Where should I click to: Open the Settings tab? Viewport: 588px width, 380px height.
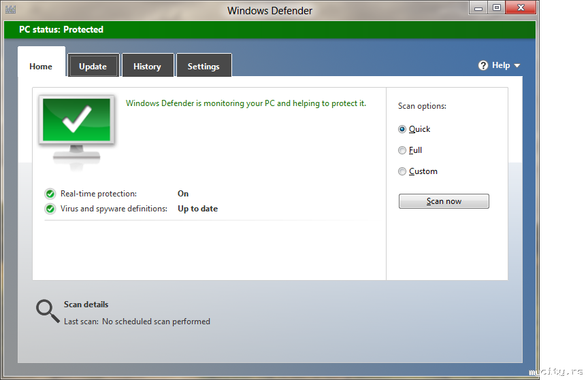[x=203, y=65]
